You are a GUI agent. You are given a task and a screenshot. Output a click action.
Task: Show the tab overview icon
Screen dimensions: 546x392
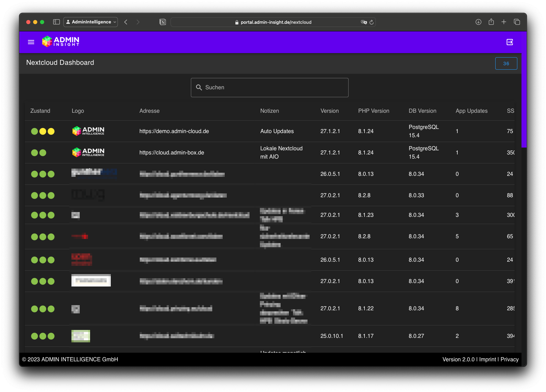[x=517, y=22]
